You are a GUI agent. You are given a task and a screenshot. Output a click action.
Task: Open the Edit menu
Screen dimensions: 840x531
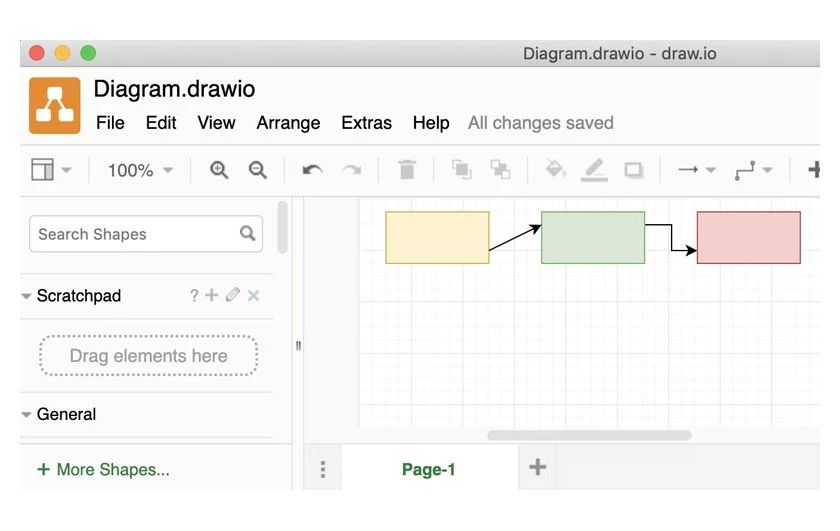pos(161,123)
